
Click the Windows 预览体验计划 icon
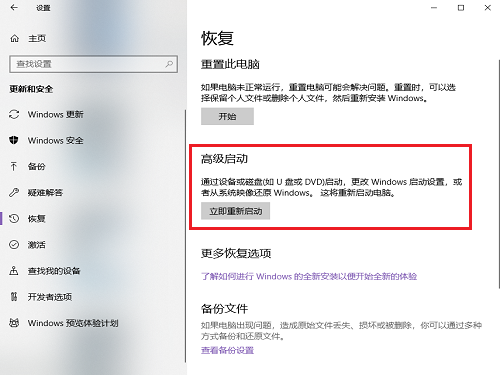(x=14, y=323)
